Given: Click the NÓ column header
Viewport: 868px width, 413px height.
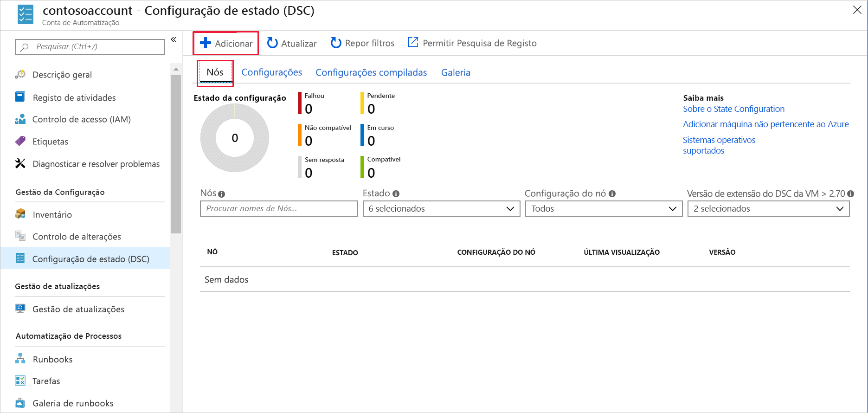Looking at the screenshot, I should [x=212, y=252].
